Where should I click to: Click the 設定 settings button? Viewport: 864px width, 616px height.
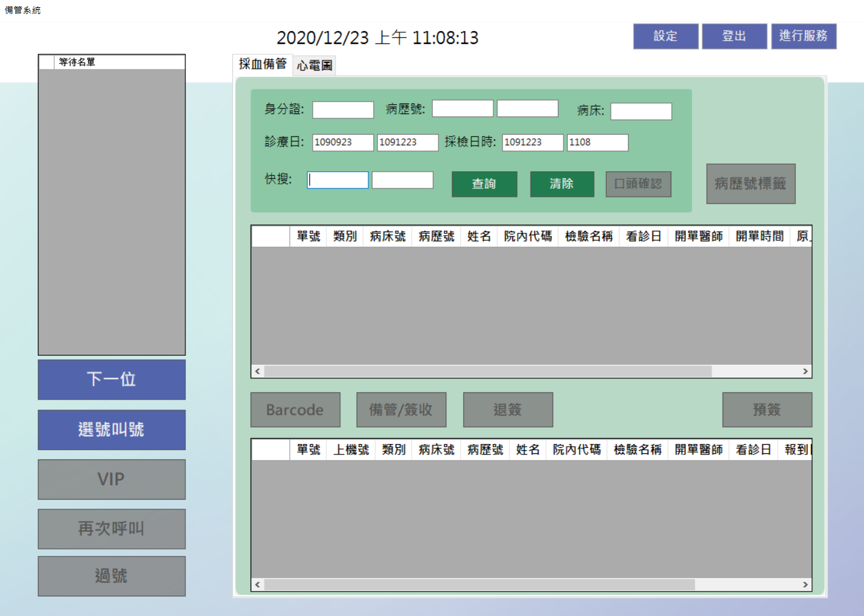coord(666,37)
